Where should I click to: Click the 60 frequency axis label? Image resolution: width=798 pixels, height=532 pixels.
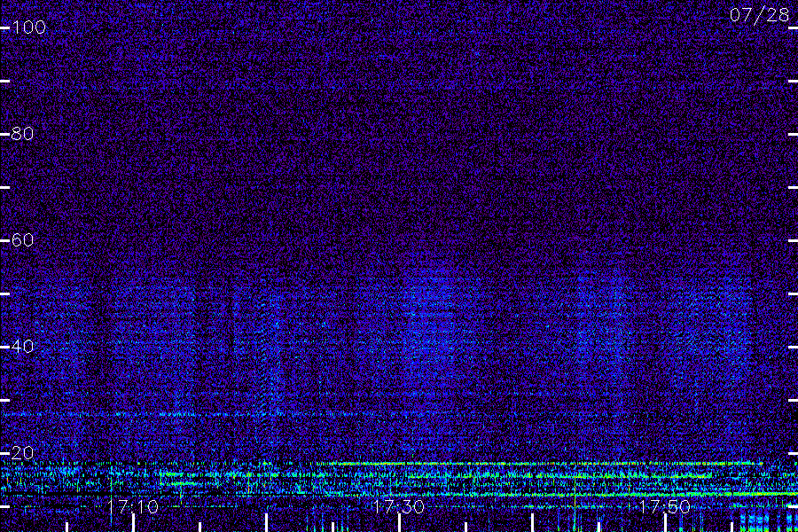(22, 239)
